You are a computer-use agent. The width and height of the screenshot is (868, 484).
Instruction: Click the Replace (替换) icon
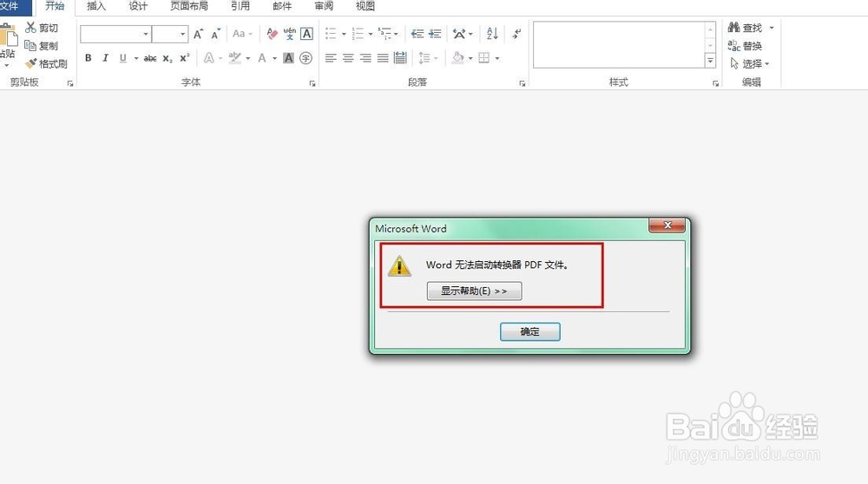coord(734,45)
